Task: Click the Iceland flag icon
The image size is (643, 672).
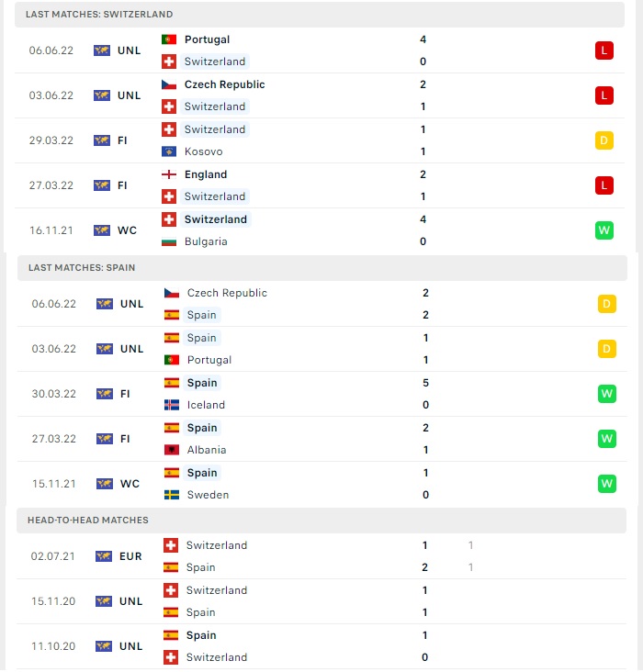Action: 172,405
